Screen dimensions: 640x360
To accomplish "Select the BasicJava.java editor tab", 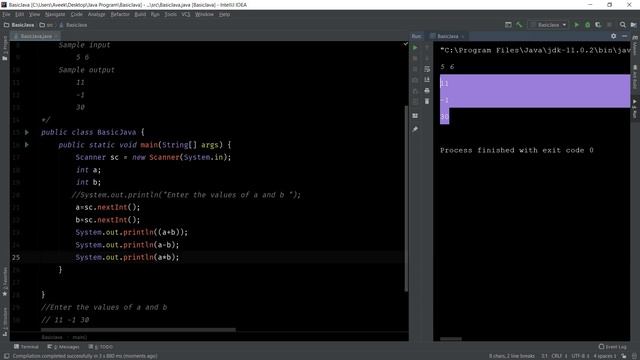I will (36, 36).
